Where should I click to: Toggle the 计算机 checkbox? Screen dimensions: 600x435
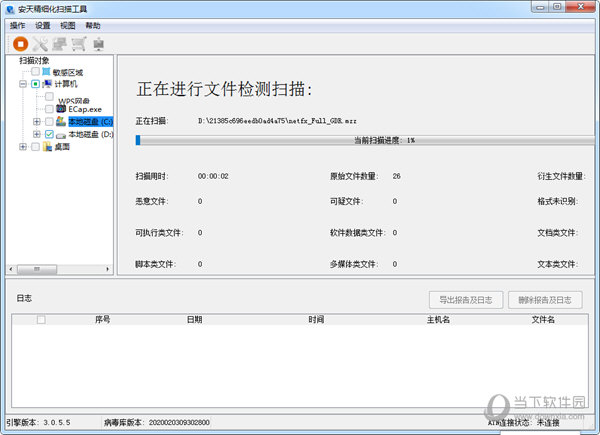click(x=35, y=84)
